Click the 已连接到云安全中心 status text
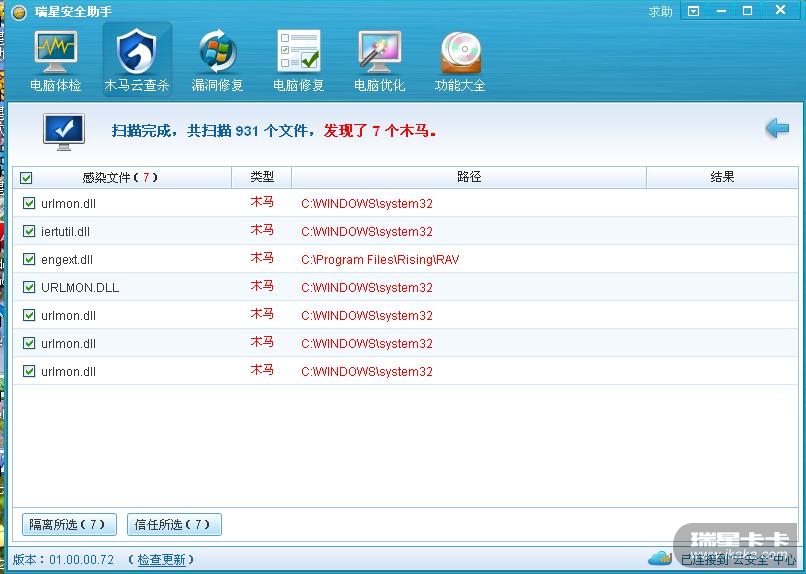The image size is (806, 574). pyautogui.click(x=738, y=559)
